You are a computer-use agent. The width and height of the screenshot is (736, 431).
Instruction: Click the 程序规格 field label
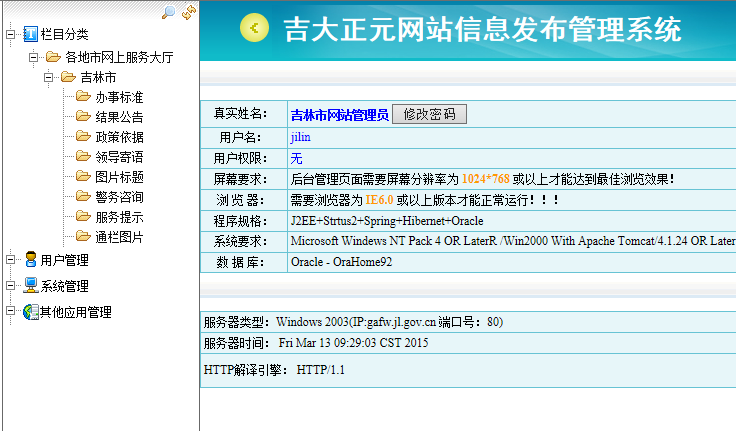coord(240,221)
